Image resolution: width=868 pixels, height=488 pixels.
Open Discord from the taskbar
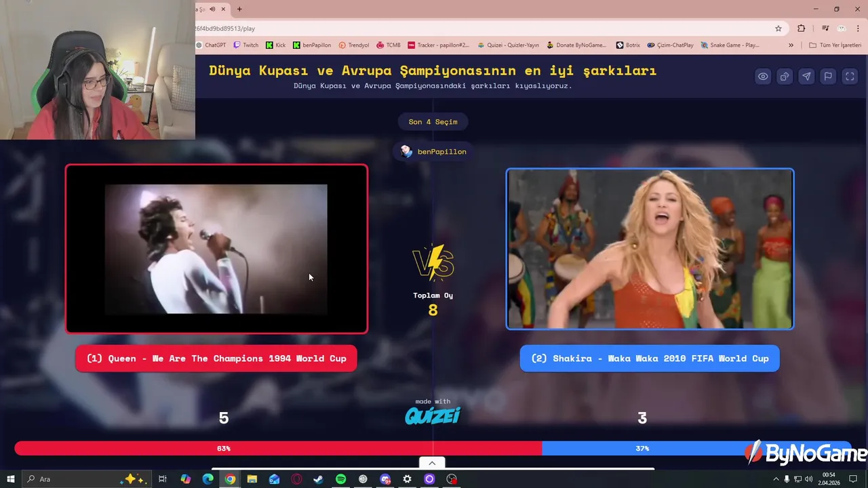[x=385, y=479]
